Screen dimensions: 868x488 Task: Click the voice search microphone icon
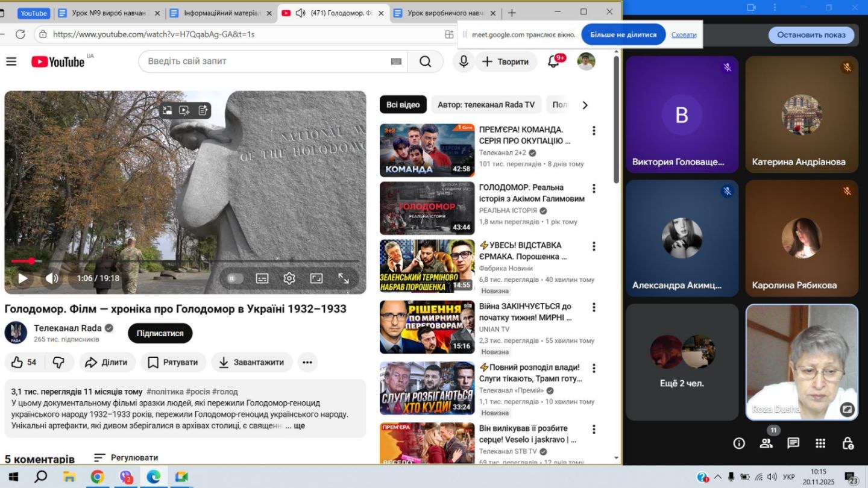[464, 61]
